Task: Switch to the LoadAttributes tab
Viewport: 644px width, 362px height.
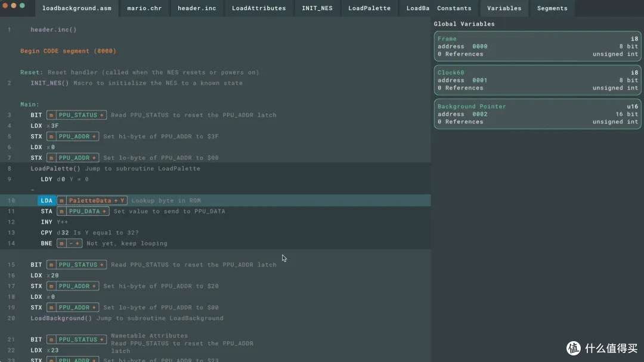Action: (259, 8)
